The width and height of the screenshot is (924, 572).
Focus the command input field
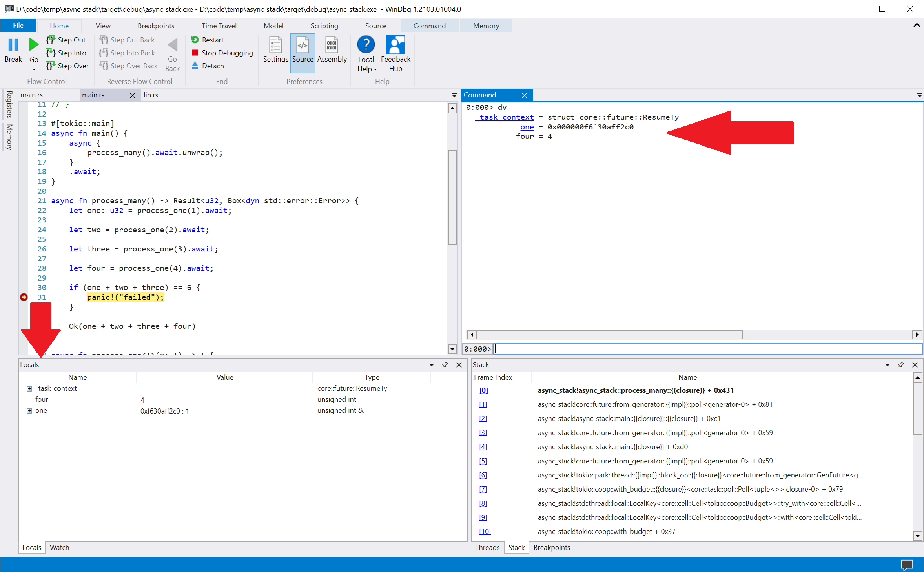point(708,349)
